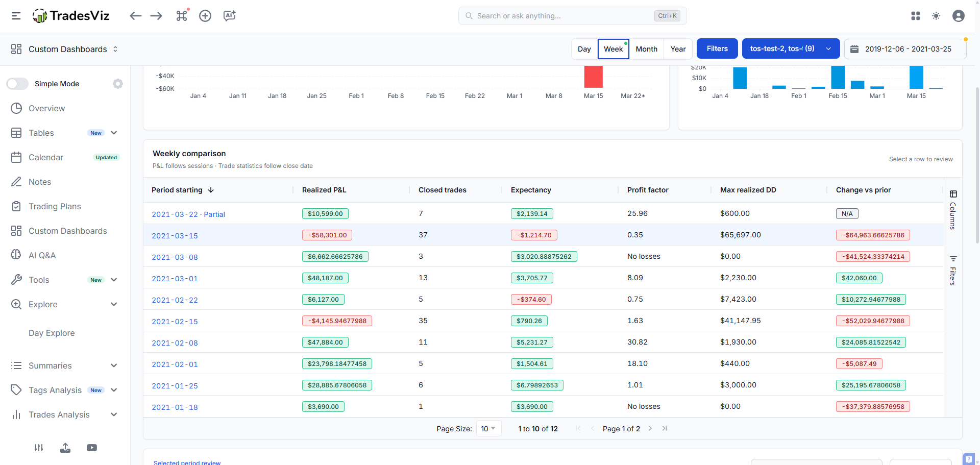The image size is (980, 465).
Task: Select the Week period view
Action: tap(613, 49)
